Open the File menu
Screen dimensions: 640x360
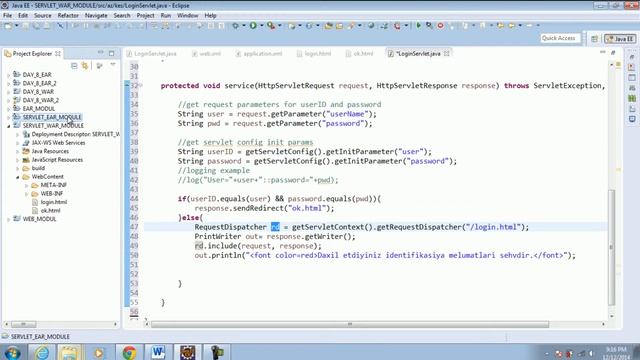pos(7,16)
